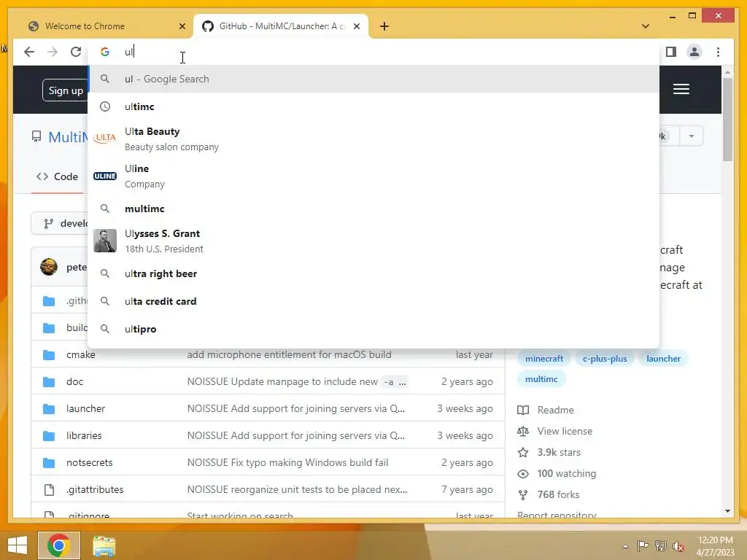Open 'add microphone entitlement' commit message

click(x=289, y=355)
